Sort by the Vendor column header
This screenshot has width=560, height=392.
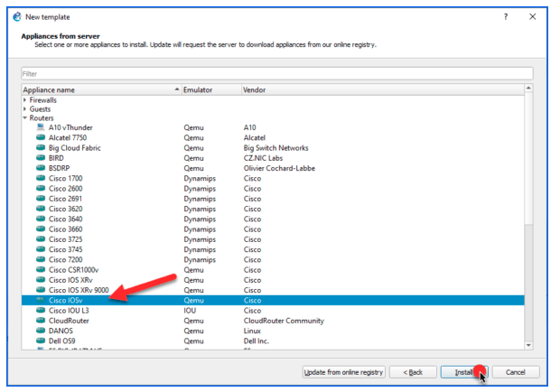(379, 90)
